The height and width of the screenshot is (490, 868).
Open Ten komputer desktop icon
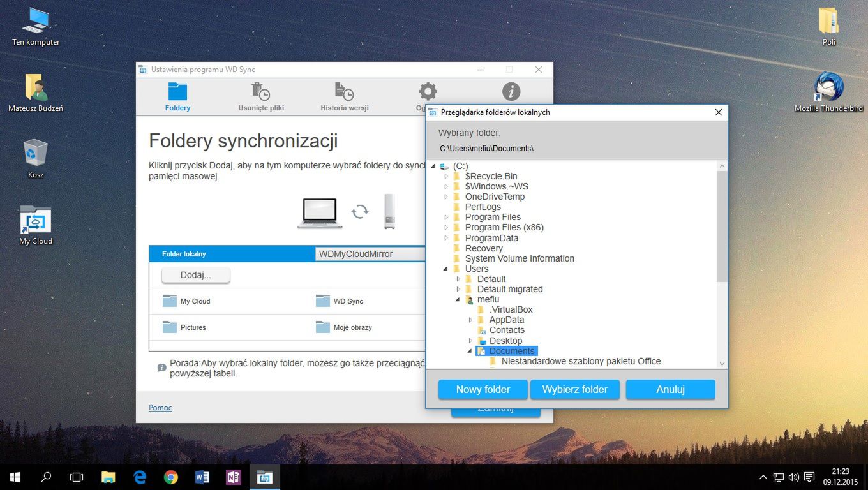[x=36, y=27]
